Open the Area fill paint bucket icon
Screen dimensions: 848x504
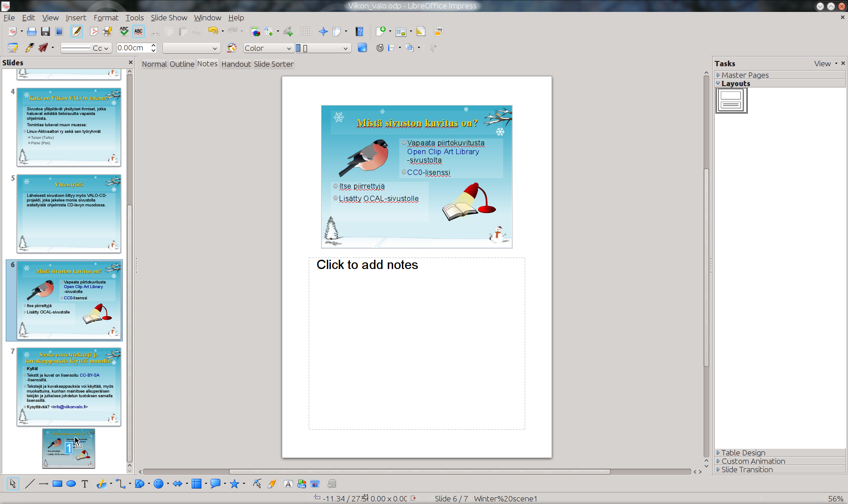pyautogui.click(x=232, y=48)
